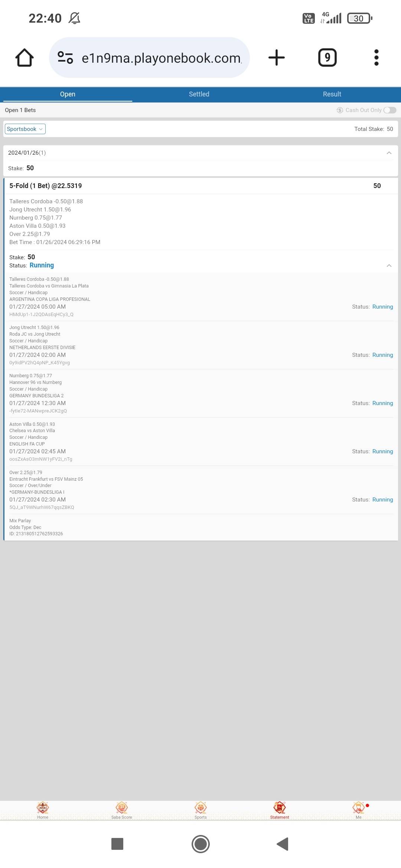
Task: Tap the Android recent apps square button
Action: (x=117, y=844)
